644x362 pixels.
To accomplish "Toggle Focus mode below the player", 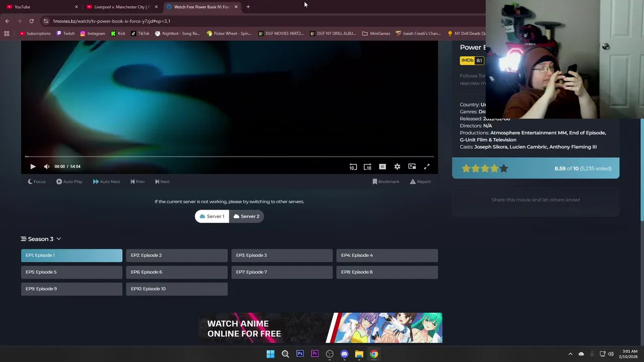I will pyautogui.click(x=37, y=182).
